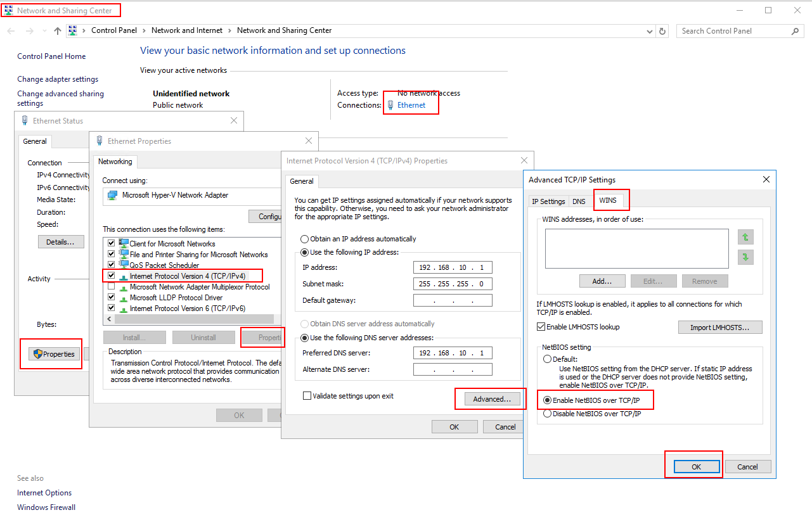The image size is (812, 522).
Task: Click the IP address field
Action: 453,267
